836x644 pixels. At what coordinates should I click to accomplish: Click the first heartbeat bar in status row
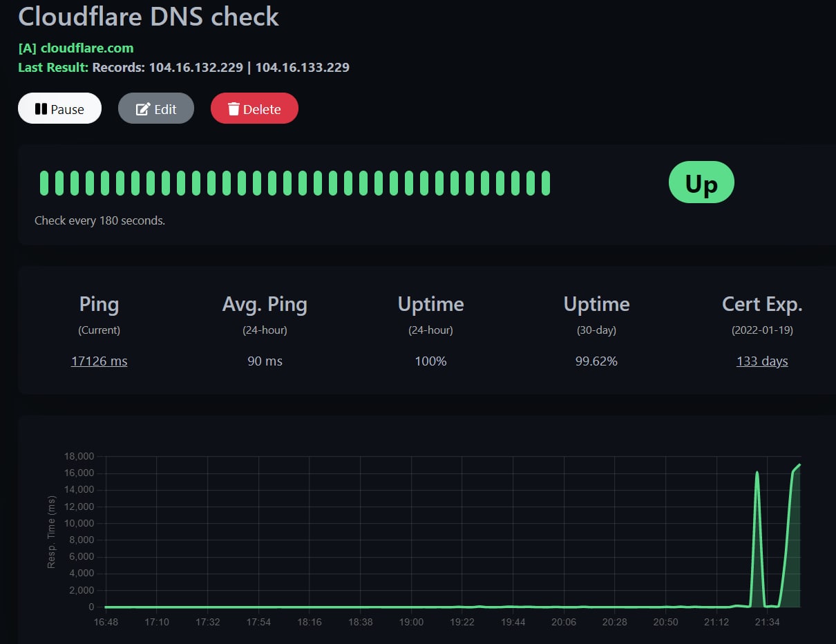(x=44, y=183)
